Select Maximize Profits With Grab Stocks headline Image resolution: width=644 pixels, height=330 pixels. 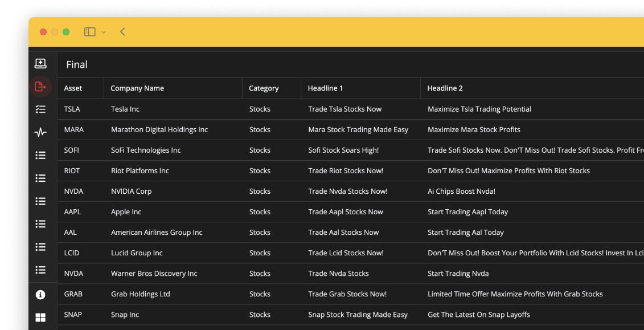tap(547, 294)
